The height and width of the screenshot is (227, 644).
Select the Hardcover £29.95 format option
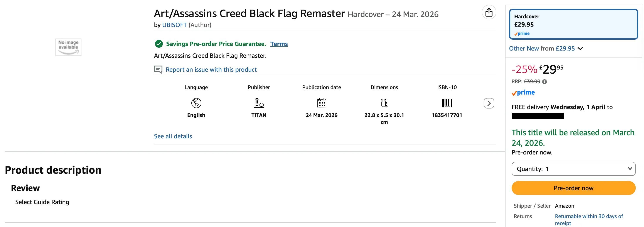point(573,24)
